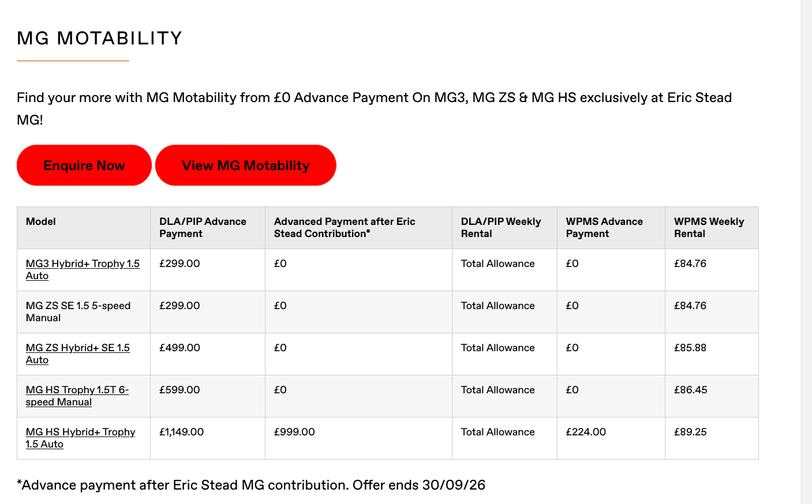Follow MG HS Trophy 1.5T 6-speed Manual link
Screen dimensions: 812x504
(77, 396)
